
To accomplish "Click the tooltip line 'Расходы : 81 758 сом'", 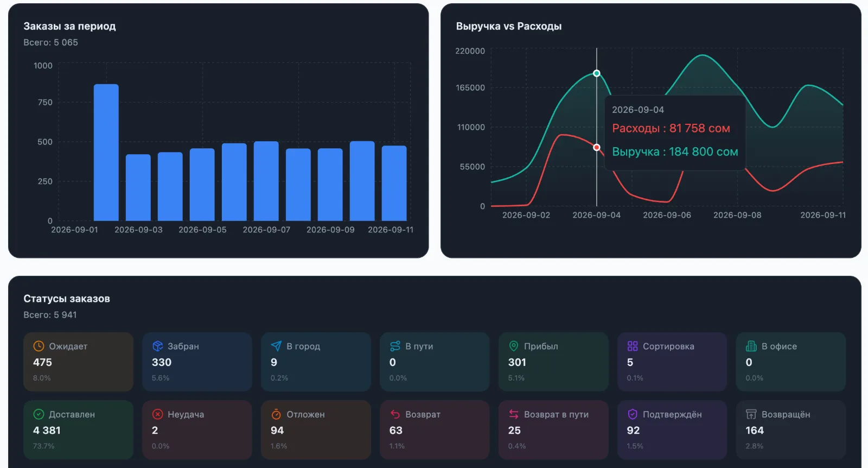I will pos(671,129).
